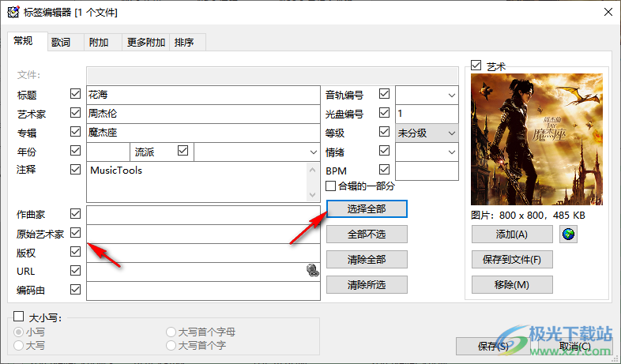This screenshot has width=621, height=364.
Task: Open the 等级 rating dropdown showing 未分级
Action: pos(427,133)
